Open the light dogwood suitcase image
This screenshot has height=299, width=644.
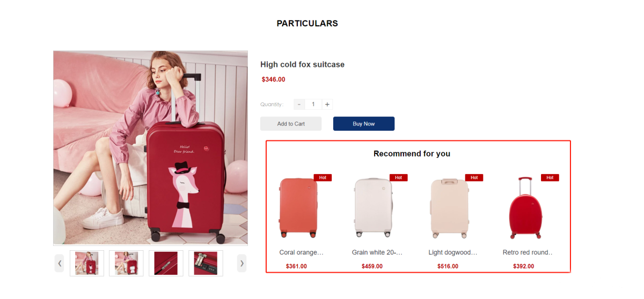tap(450, 208)
